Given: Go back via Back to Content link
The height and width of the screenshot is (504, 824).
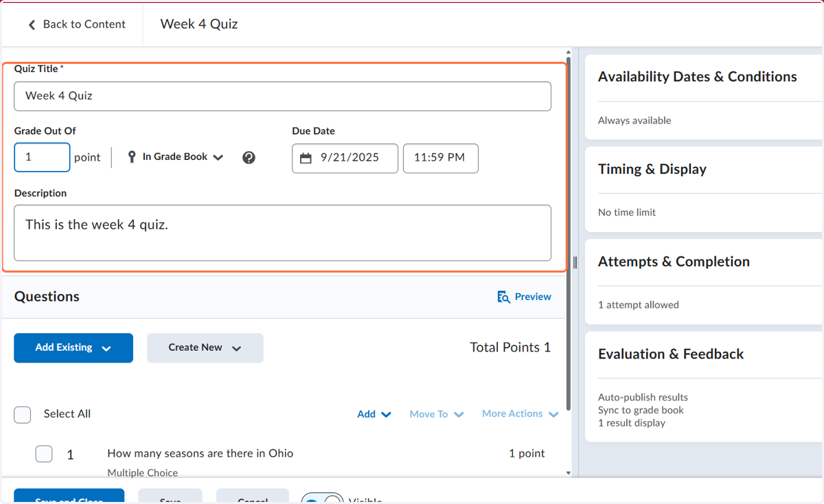Looking at the screenshot, I should tap(76, 24).
